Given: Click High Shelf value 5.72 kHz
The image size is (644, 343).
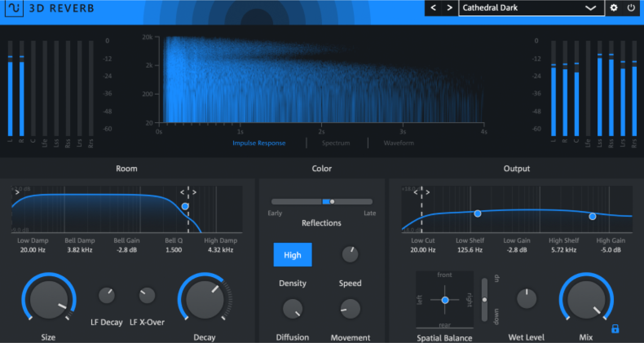Looking at the screenshot, I should coord(563,250).
